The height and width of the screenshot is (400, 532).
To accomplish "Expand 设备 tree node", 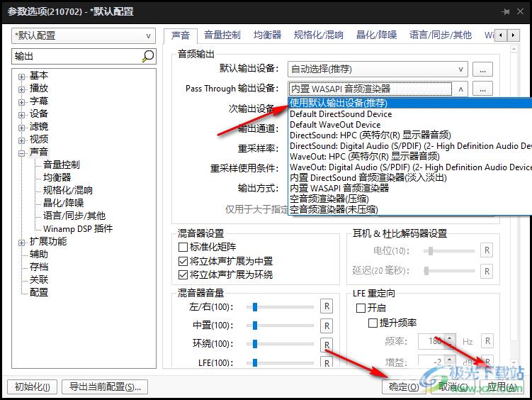I will point(21,115).
